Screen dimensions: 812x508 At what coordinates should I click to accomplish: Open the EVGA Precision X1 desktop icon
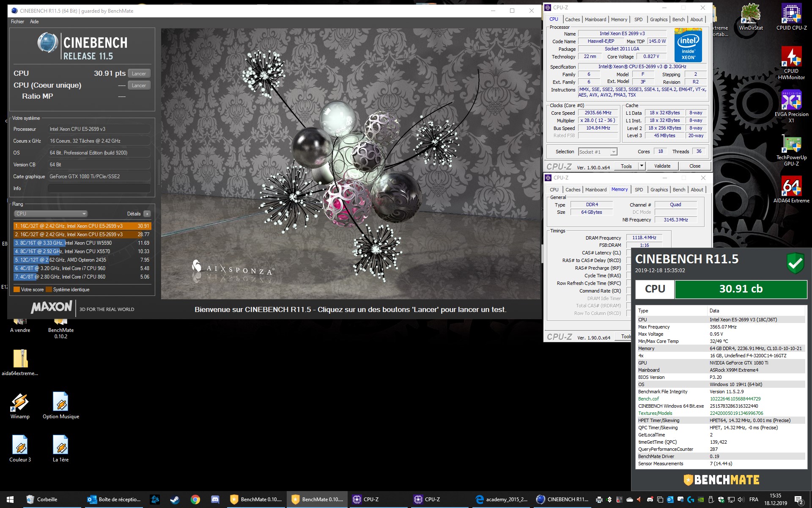click(791, 106)
